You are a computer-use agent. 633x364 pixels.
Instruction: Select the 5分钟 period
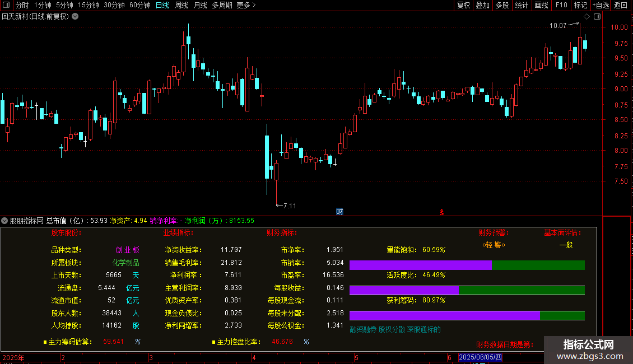(x=64, y=5)
